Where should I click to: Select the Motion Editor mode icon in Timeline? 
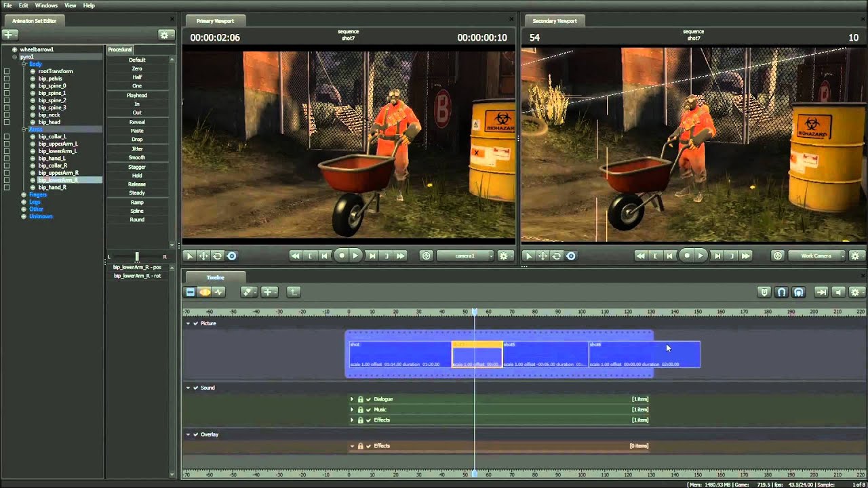pyautogui.click(x=204, y=292)
